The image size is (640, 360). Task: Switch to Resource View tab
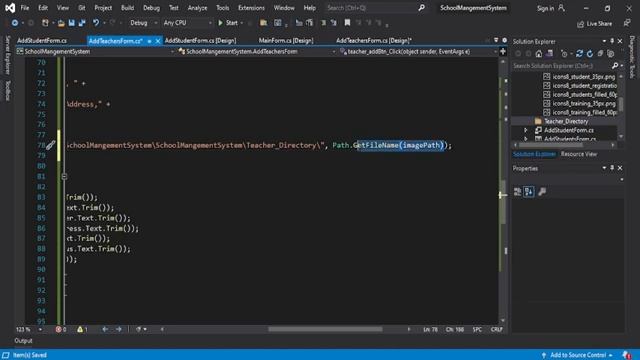tap(579, 154)
